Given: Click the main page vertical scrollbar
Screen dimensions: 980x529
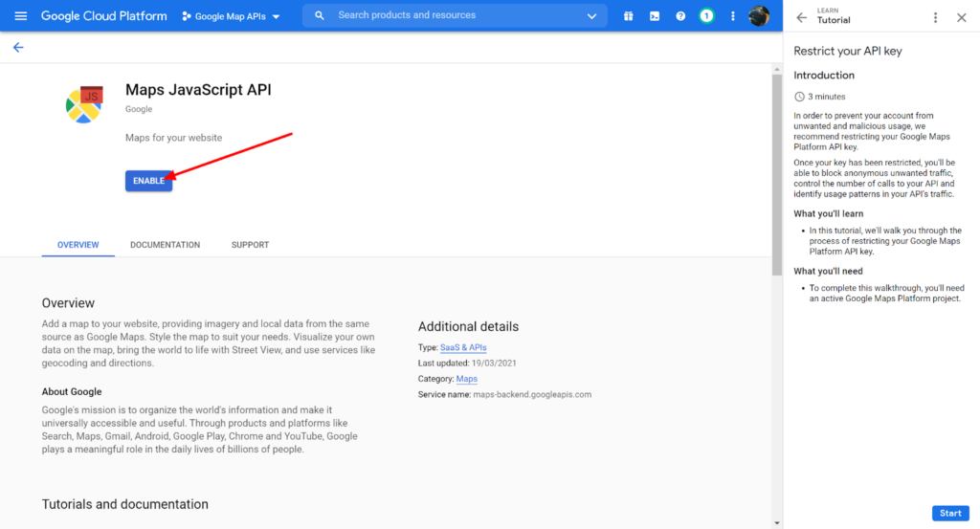Looking at the screenshot, I should [777, 175].
